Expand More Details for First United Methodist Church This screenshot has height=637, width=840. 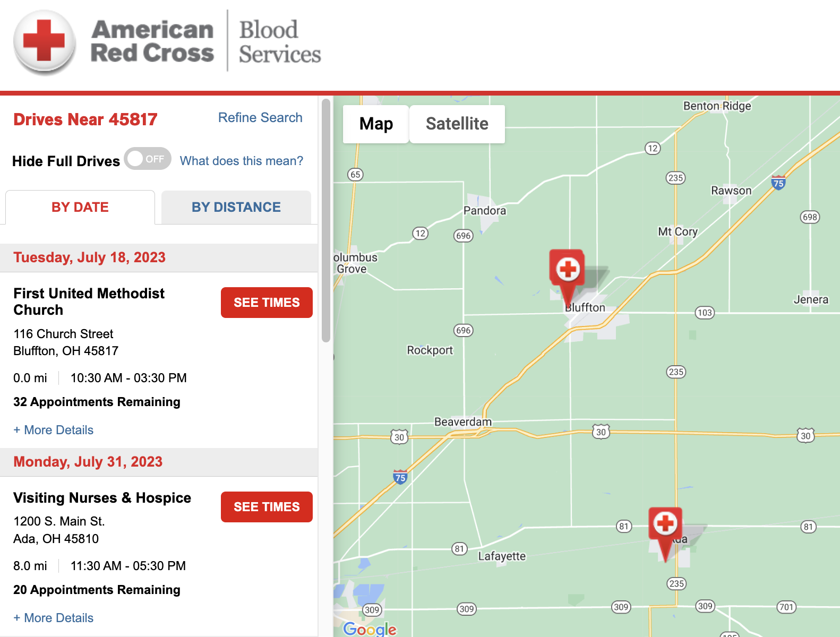pyautogui.click(x=54, y=430)
